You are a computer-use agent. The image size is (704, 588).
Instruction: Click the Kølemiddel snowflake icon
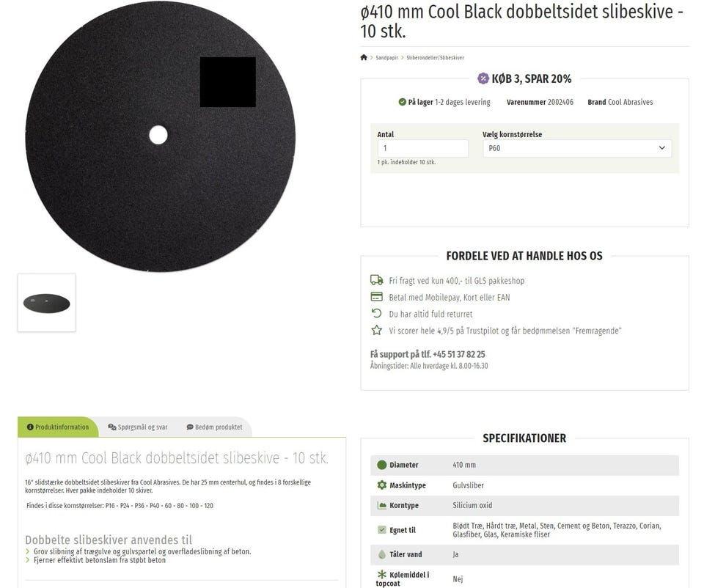click(381, 574)
